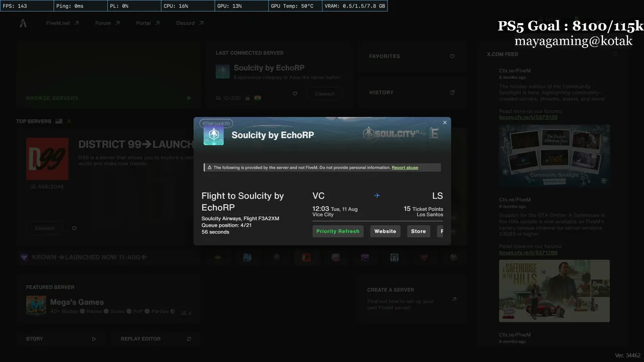Click the blue airplane icon between VC and LS
The height and width of the screenshot is (362, 644).
click(377, 196)
